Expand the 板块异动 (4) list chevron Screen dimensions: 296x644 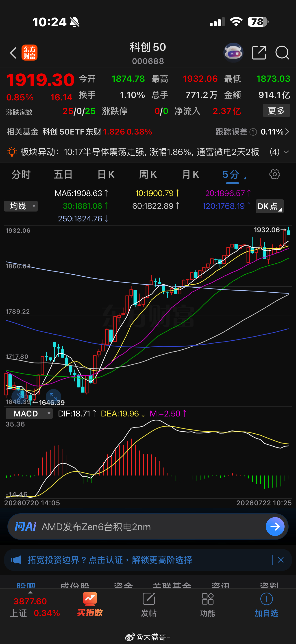[286, 152]
